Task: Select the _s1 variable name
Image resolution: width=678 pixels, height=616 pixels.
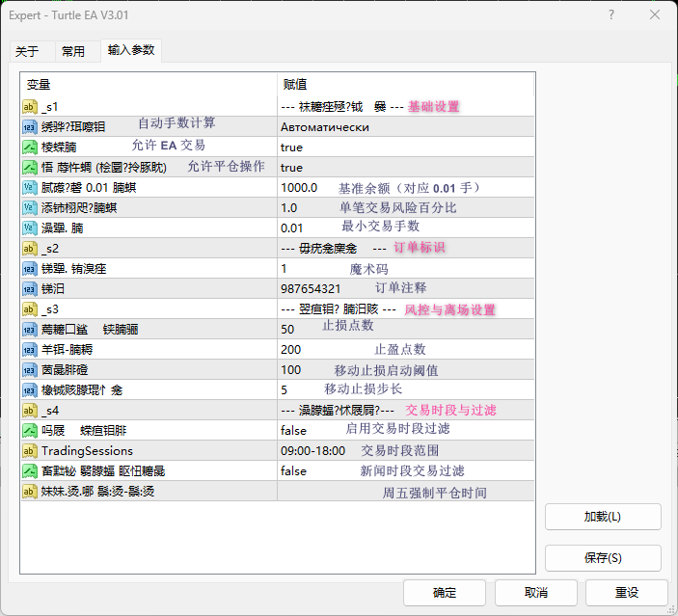Action: 50,107
